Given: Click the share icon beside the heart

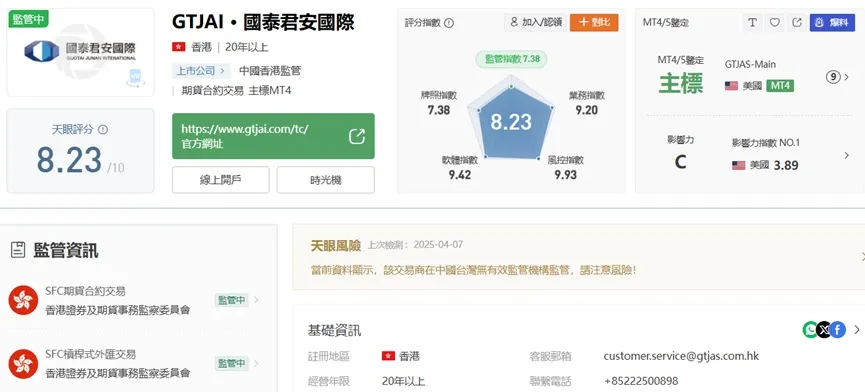Looking at the screenshot, I should [x=797, y=23].
